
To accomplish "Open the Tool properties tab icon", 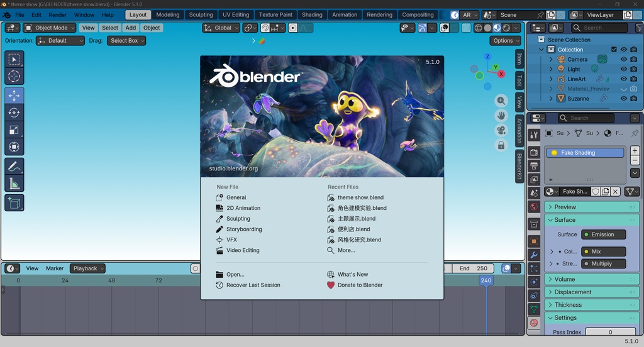I will coord(534,135).
